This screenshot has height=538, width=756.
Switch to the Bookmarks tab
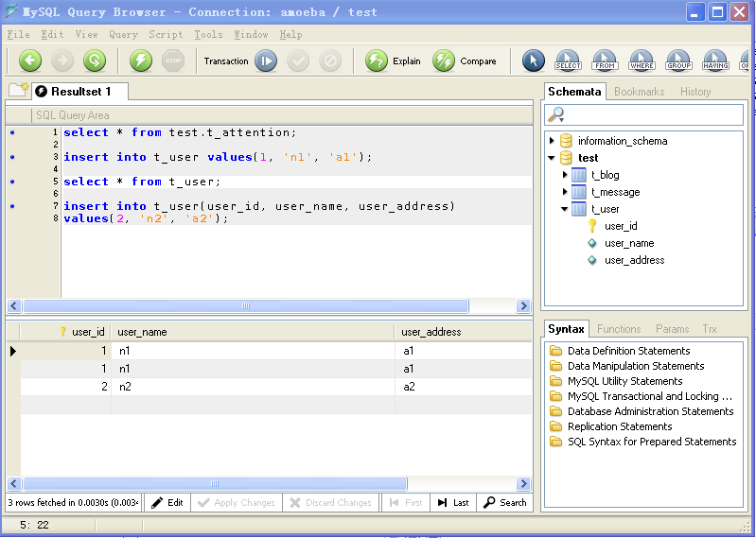(x=639, y=92)
